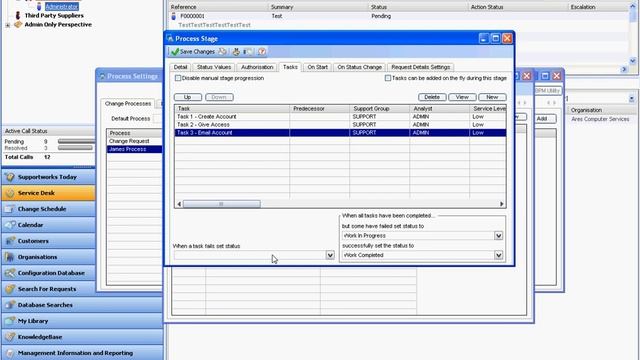640x360 pixels.
Task: Click the Pending calls progress bar
Action: (76, 141)
